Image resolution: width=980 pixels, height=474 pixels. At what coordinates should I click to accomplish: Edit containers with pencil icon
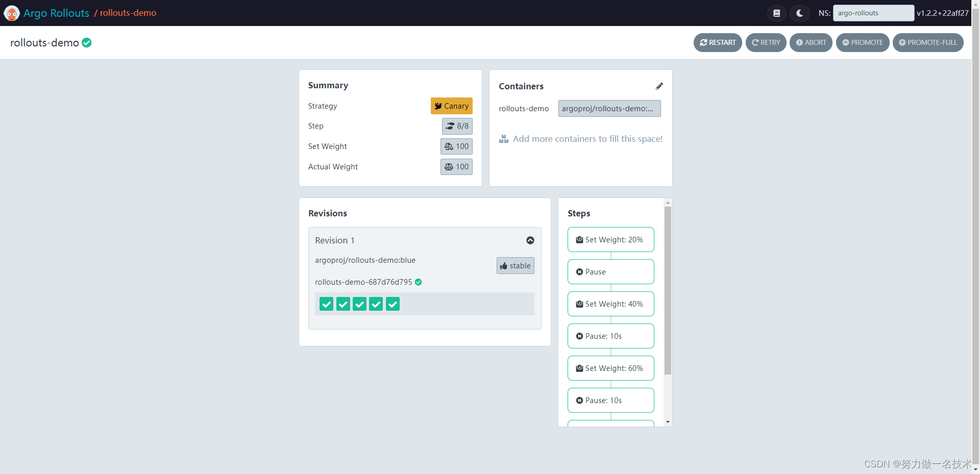coord(659,86)
